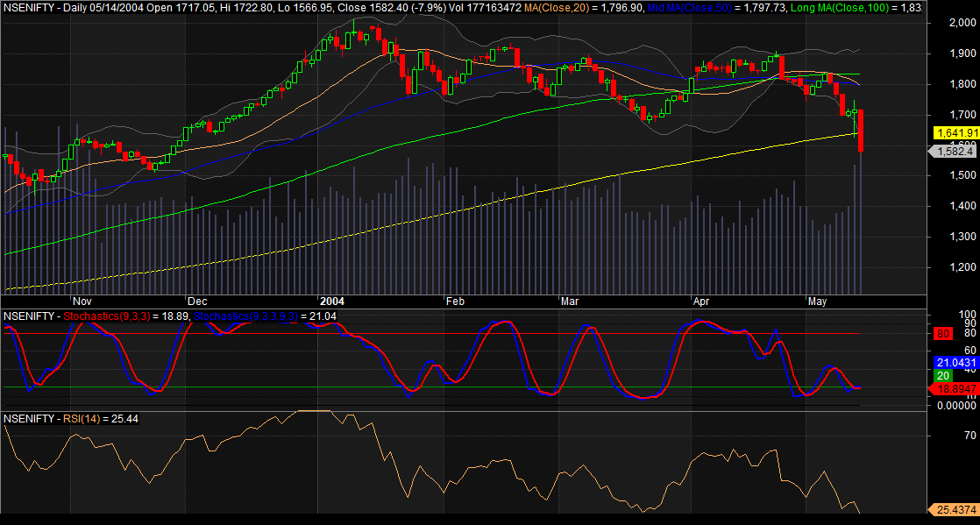Click the blue Stochastics(9,3,3,9,3) = 21.04 label
980x525 pixels.
tap(265, 317)
